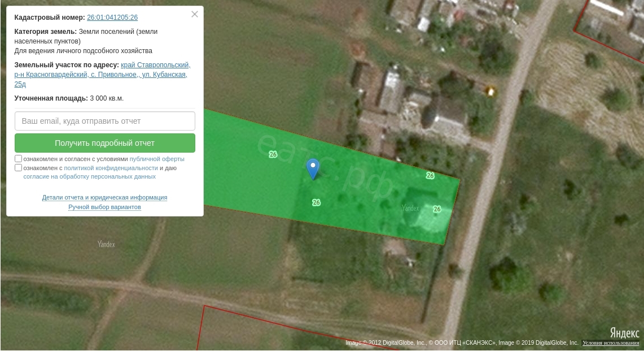
Task: Open the "политикой конфиденциальности" link
Action: pos(111,168)
